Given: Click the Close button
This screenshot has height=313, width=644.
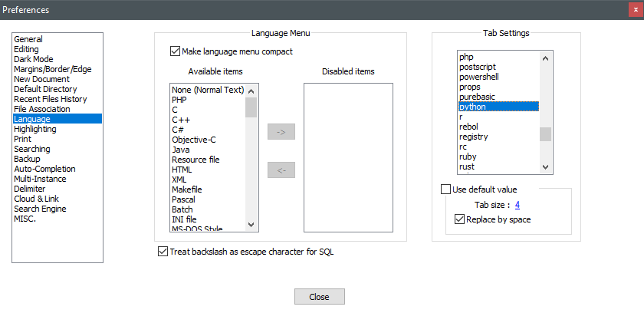Looking at the screenshot, I should pyautogui.click(x=320, y=297).
